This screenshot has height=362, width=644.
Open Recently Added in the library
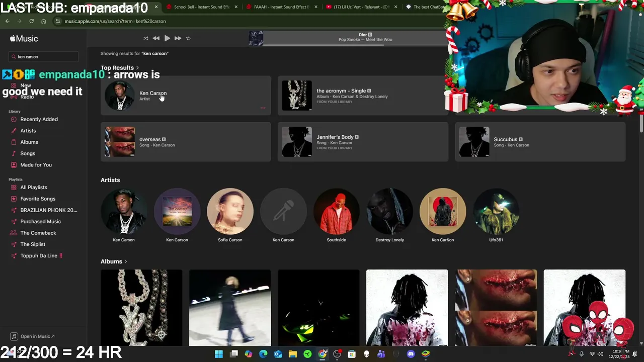39,119
